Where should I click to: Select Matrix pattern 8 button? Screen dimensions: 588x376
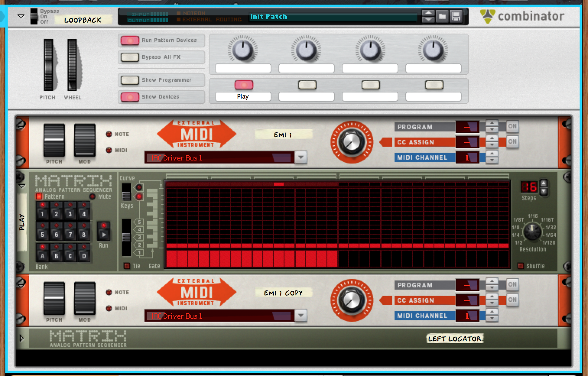pyautogui.click(x=84, y=232)
